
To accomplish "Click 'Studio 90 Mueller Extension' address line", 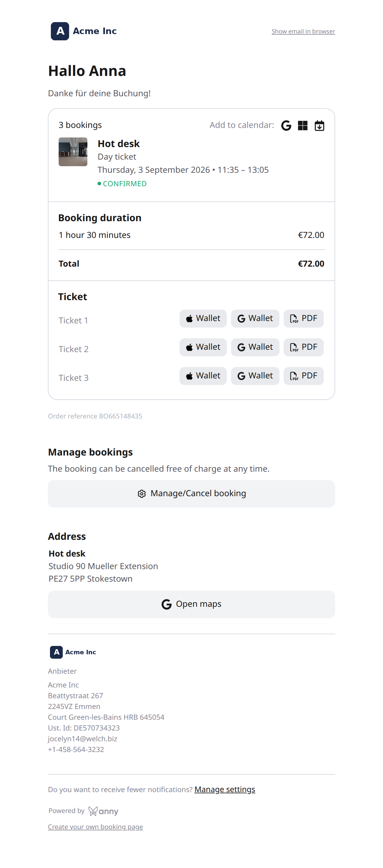I will coord(103,566).
